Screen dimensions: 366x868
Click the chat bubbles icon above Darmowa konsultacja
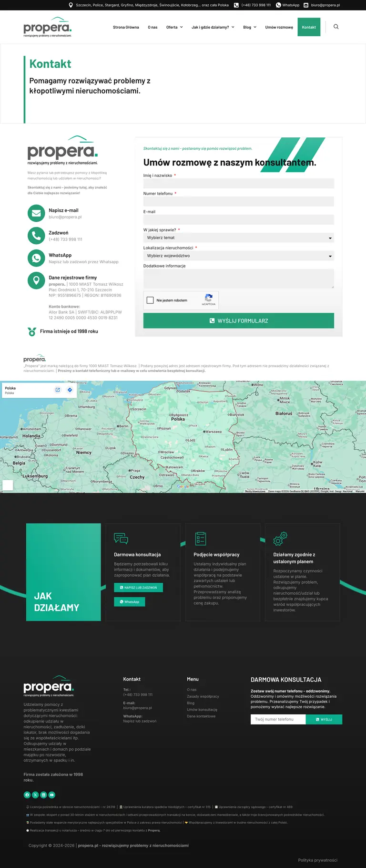pyautogui.click(x=121, y=539)
